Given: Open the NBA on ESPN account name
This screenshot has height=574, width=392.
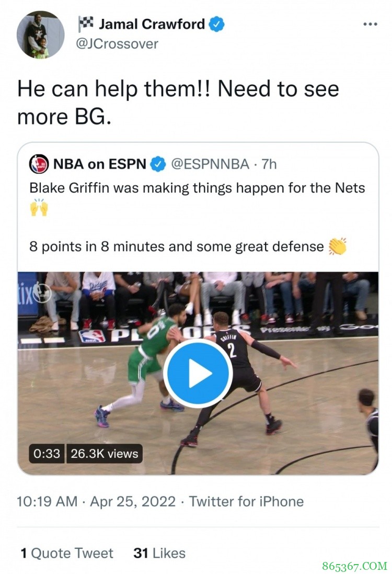Looking at the screenshot, I should (x=99, y=164).
